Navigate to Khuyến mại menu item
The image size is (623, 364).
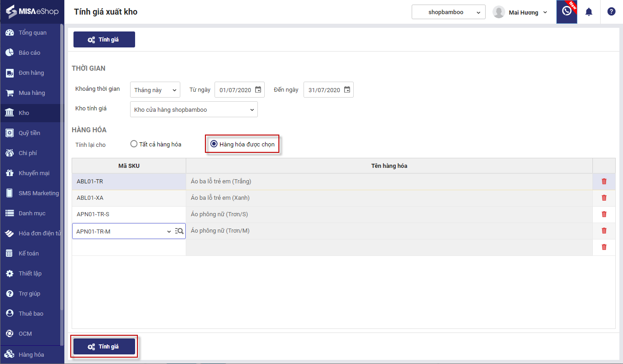[x=34, y=173]
